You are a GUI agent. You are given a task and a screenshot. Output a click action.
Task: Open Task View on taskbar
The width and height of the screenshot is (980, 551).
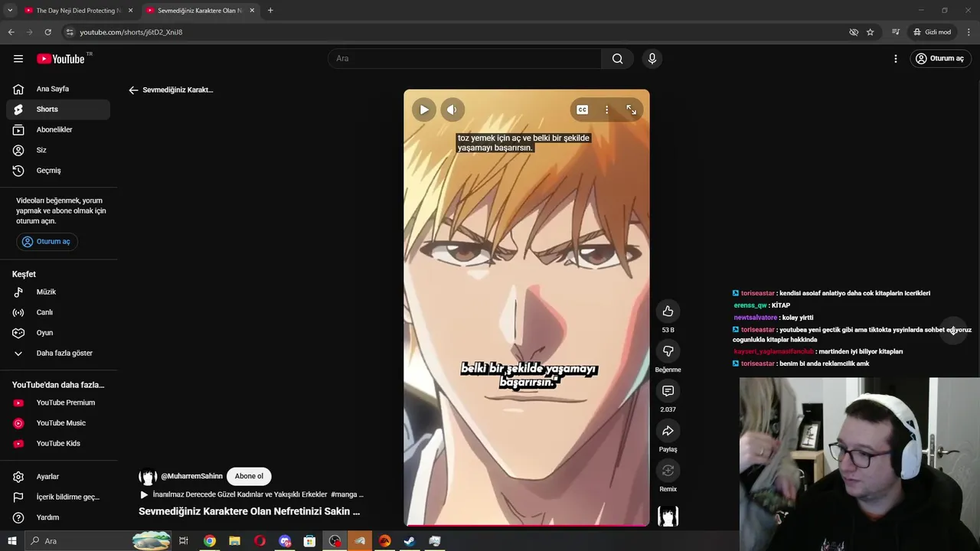184,541
